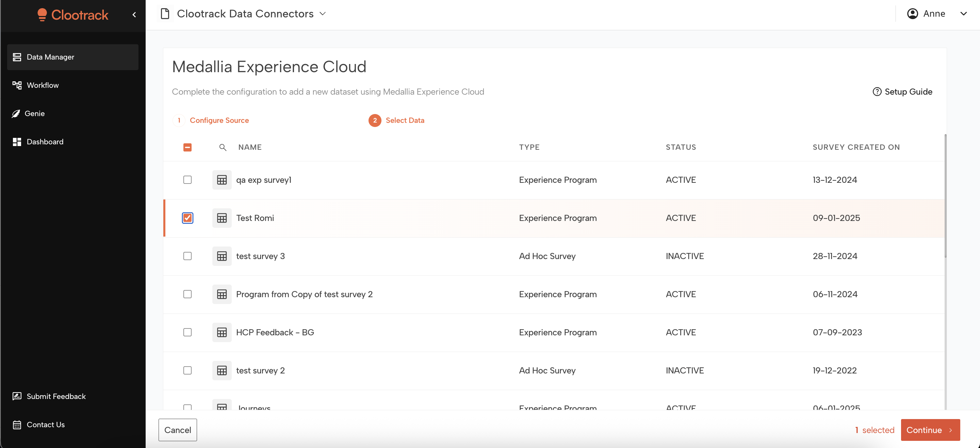Screen dimensions: 980x448
Task: Click the NAME column header
Action: (250, 147)
